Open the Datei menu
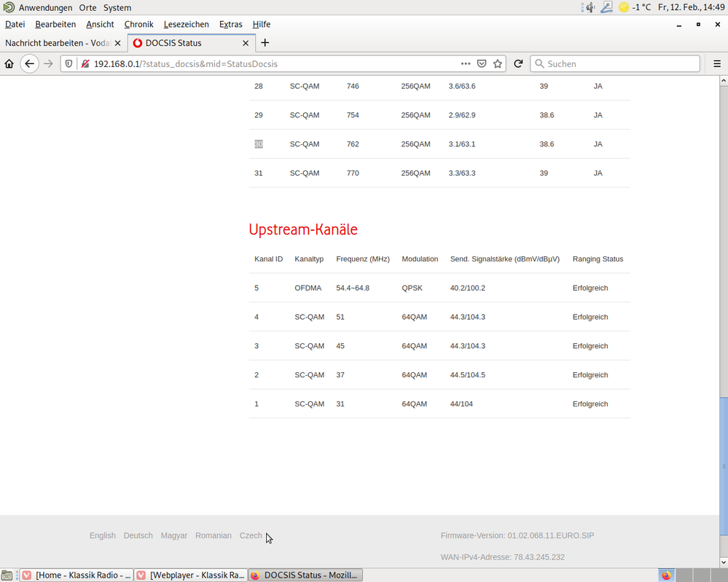Viewport: 728px width, 582px height. point(15,24)
